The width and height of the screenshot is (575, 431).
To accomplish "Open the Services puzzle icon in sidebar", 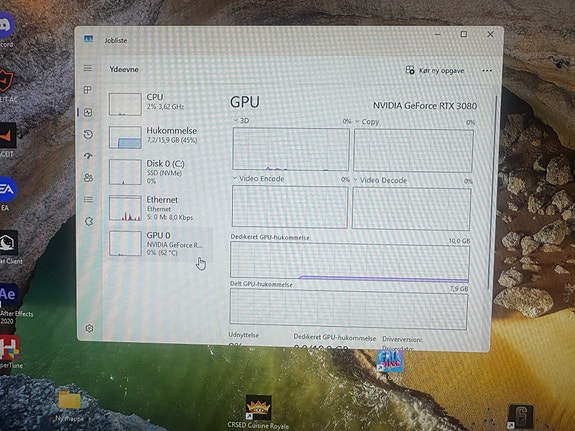I will pos(89,222).
